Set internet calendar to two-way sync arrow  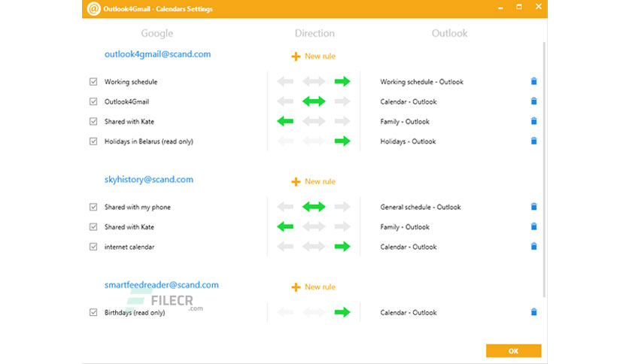point(314,247)
